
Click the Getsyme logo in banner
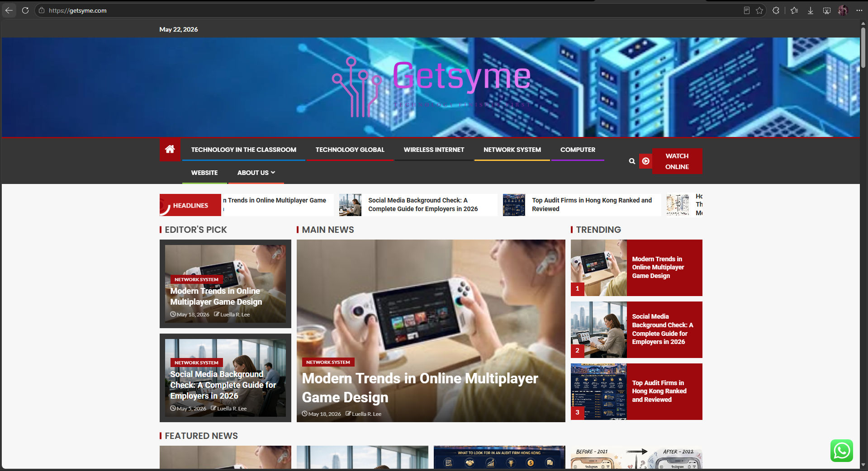click(432, 87)
